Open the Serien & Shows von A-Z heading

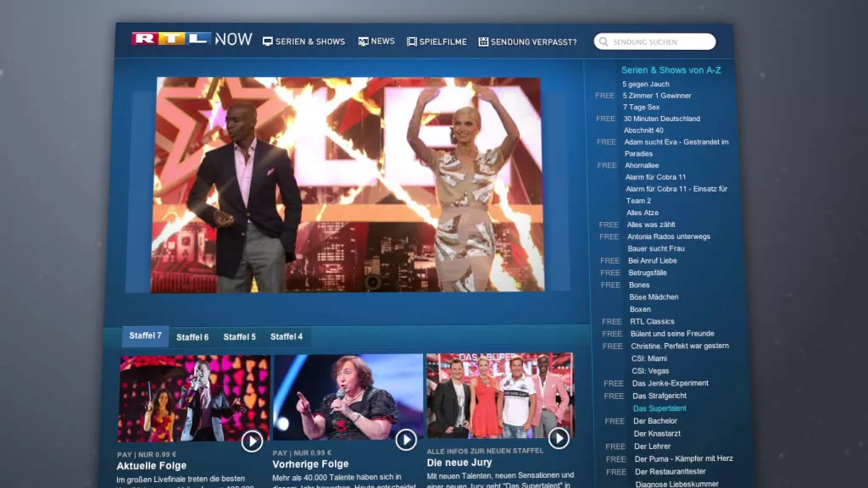click(x=671, y=70)
